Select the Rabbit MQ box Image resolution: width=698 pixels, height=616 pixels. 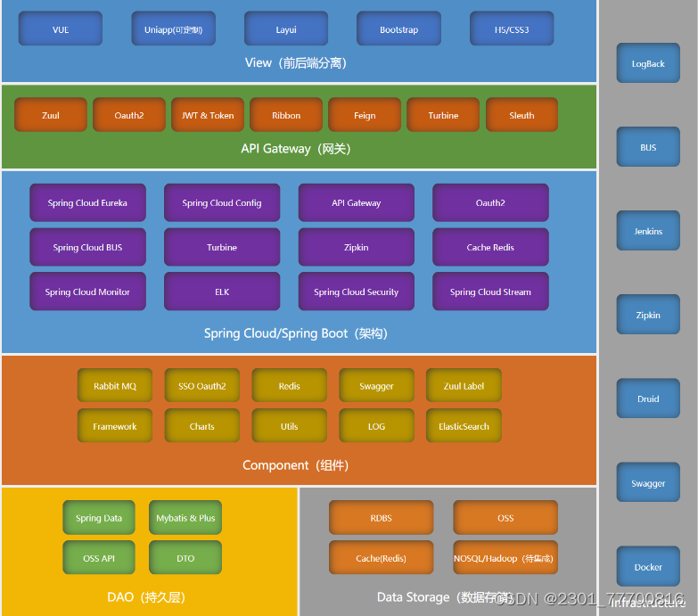tap(115, 385)
